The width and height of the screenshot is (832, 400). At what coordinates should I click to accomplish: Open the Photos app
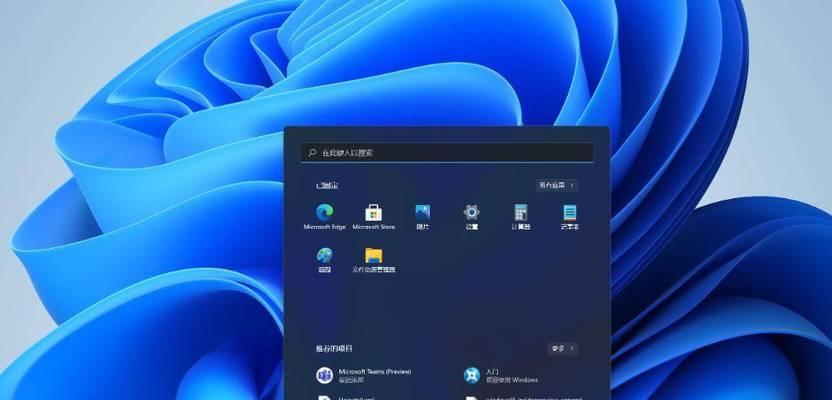(x=422, y=217)
